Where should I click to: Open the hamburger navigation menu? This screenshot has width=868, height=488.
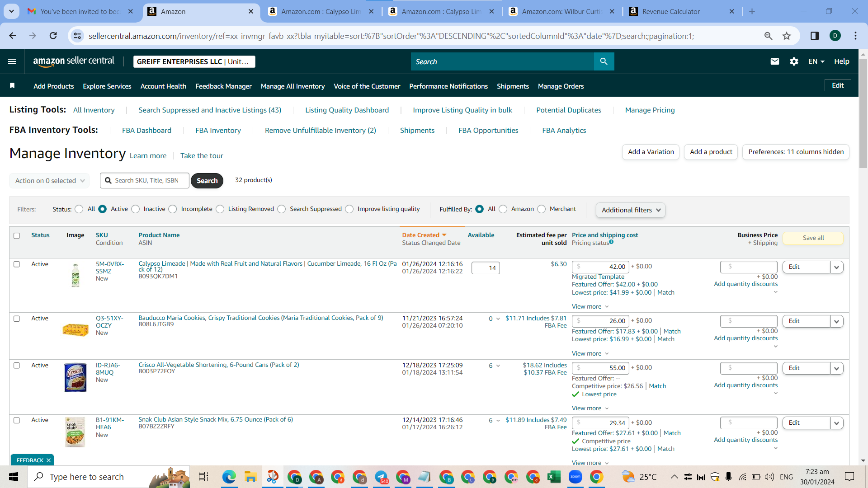click(x=12, y=61)
